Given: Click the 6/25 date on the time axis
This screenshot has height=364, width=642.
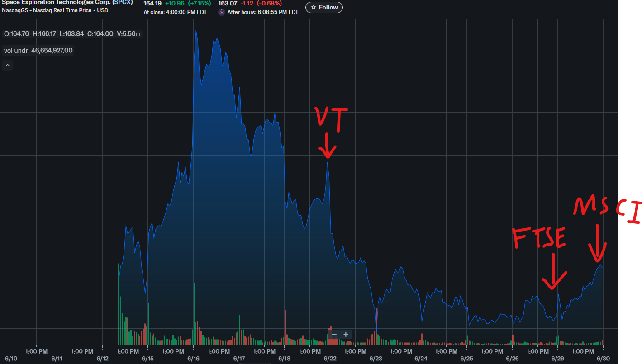Looking at the screenshot, I should (x=467, y=359).
